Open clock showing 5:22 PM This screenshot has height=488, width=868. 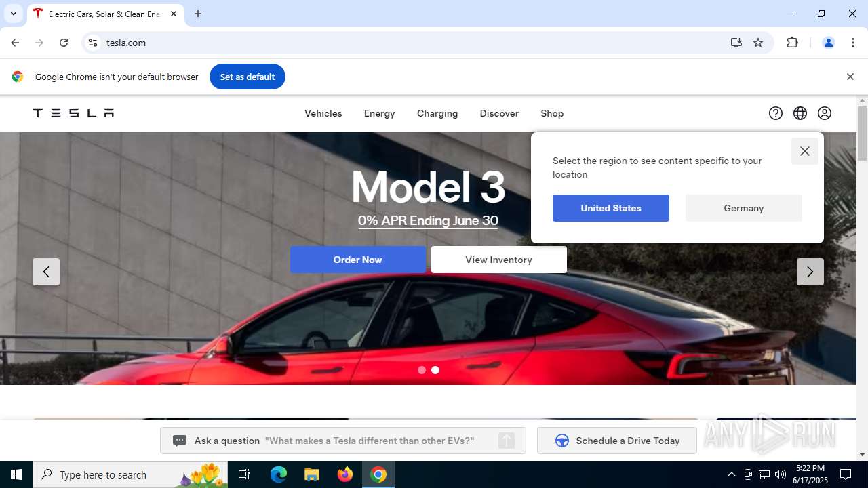(x=810, y=474)
